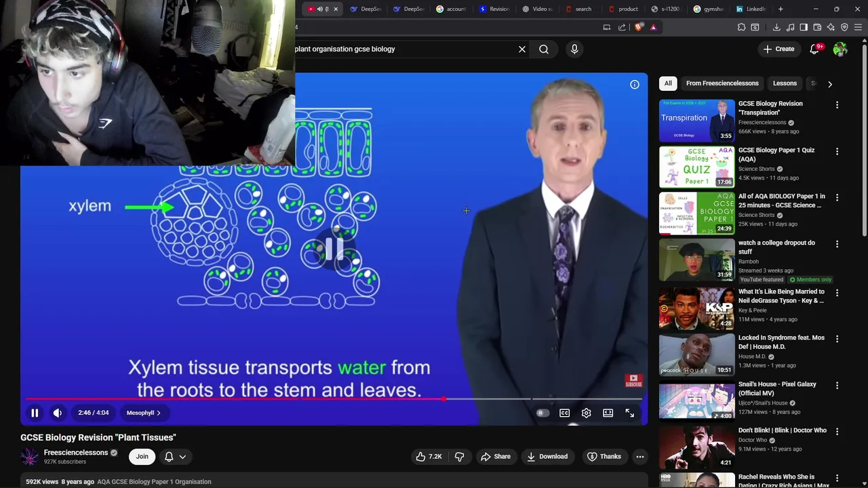Image resolution: width=868 pixels, height=488 pixels.
Task: Show more filter chips with right arrow
Action: coord(830,84)
